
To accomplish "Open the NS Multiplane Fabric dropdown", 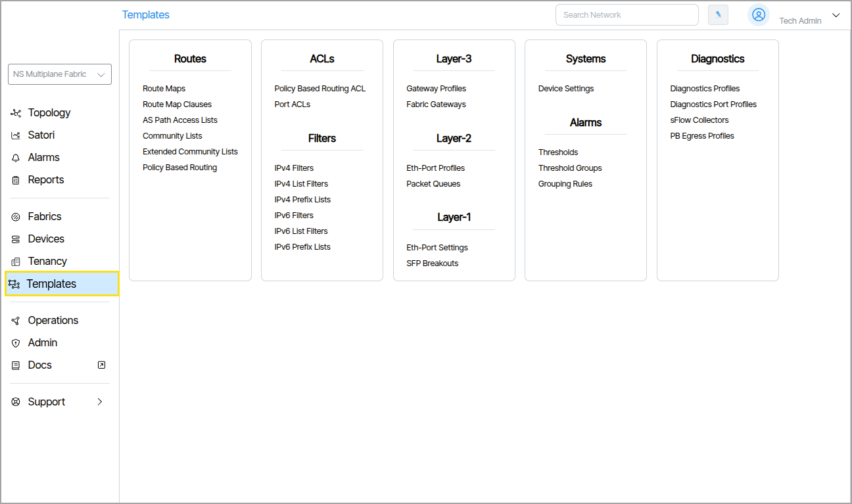I will pyautogui.click(x=60, y=74).
